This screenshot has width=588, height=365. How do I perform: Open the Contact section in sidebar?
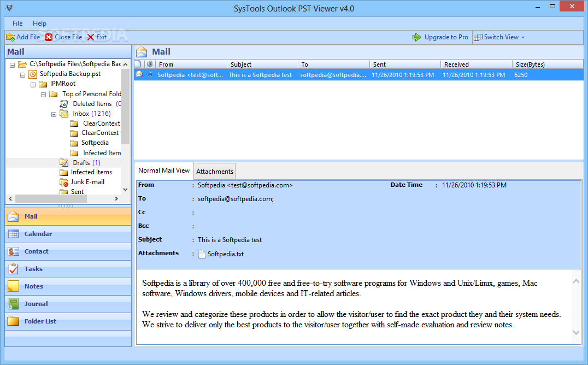click(x=36, y=251)
